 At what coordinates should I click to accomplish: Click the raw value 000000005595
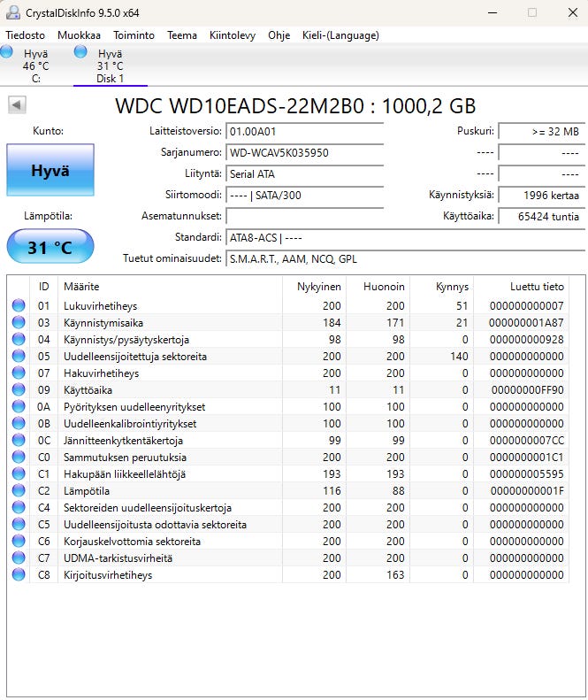527,473
